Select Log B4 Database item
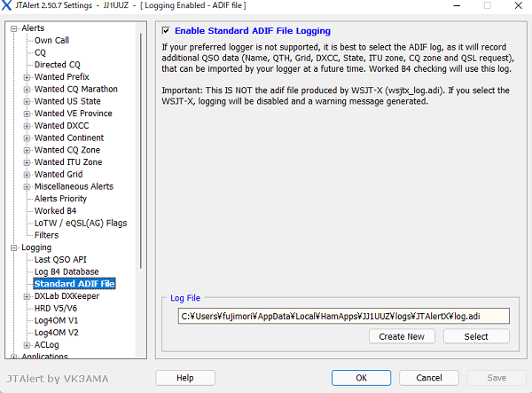 (x=66, y=272)
